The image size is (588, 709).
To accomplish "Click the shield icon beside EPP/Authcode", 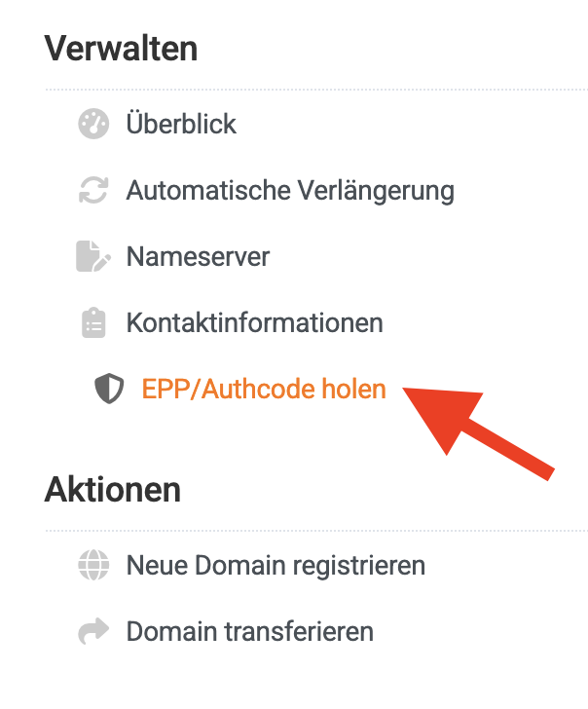I will [x=107, y=390].
